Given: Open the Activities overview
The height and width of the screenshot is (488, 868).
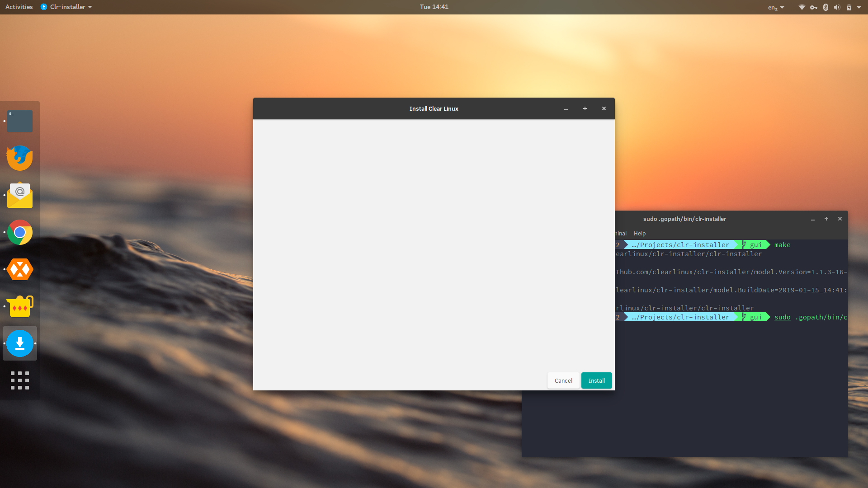Looking at the screenshot, I should (x=19, y=7).
